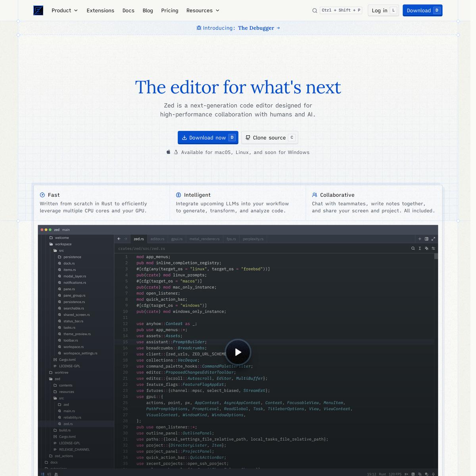Click the back arrow in editor tab bar

pos(119,239)
